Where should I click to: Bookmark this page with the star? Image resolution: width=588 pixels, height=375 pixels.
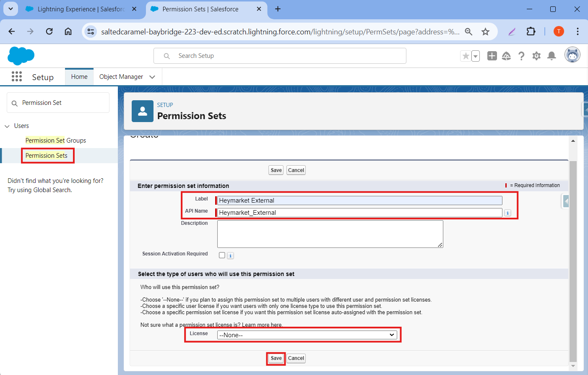tap(485, 31)
